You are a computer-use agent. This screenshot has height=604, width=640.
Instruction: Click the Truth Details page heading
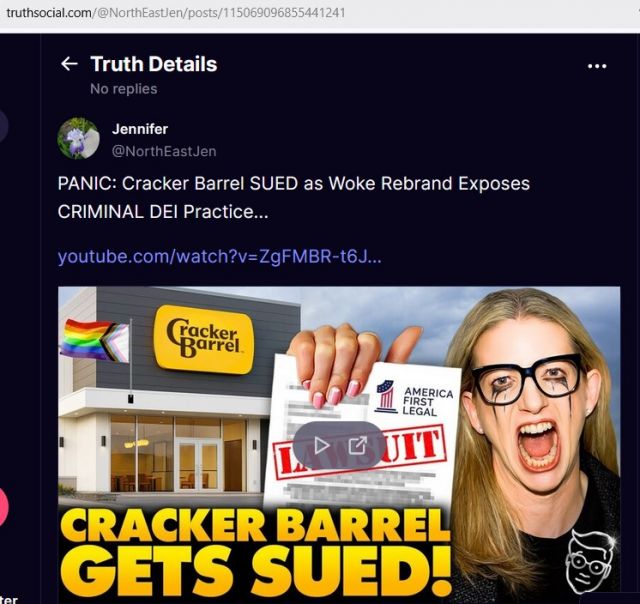point(154,64)
